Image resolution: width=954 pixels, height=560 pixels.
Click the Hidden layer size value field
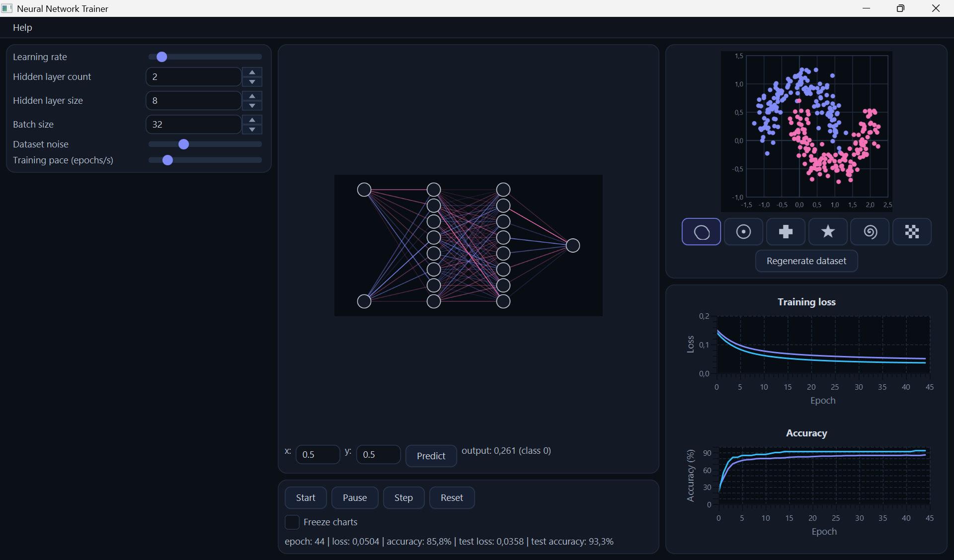tap(193, 101)
